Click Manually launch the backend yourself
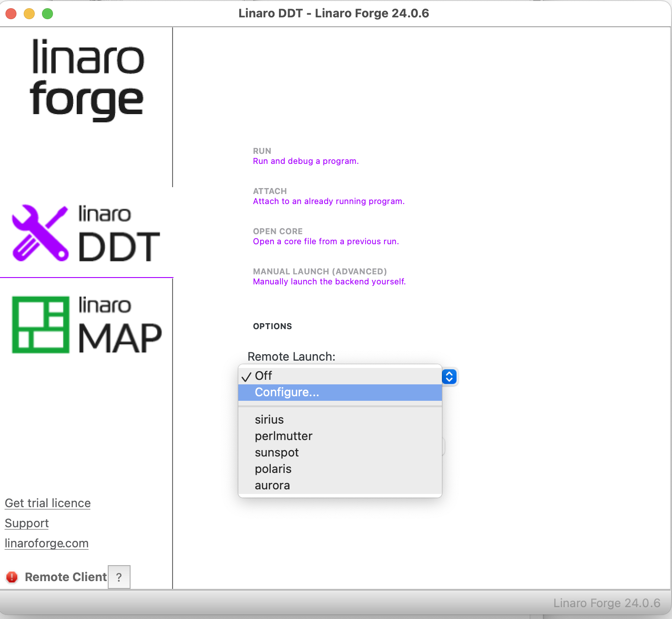Screen dimensions: 672x619 pyautogui.click(x=329, y=282)
